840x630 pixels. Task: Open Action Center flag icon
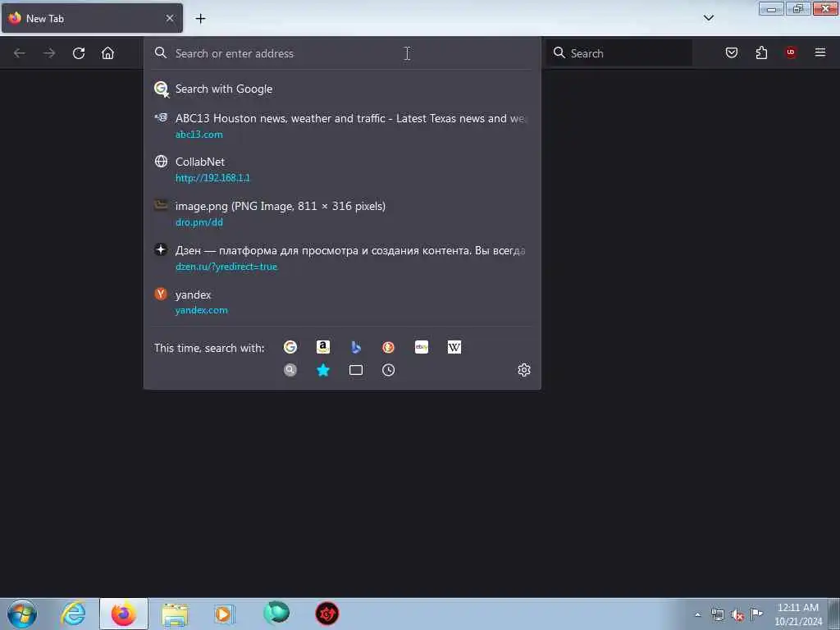756,614
